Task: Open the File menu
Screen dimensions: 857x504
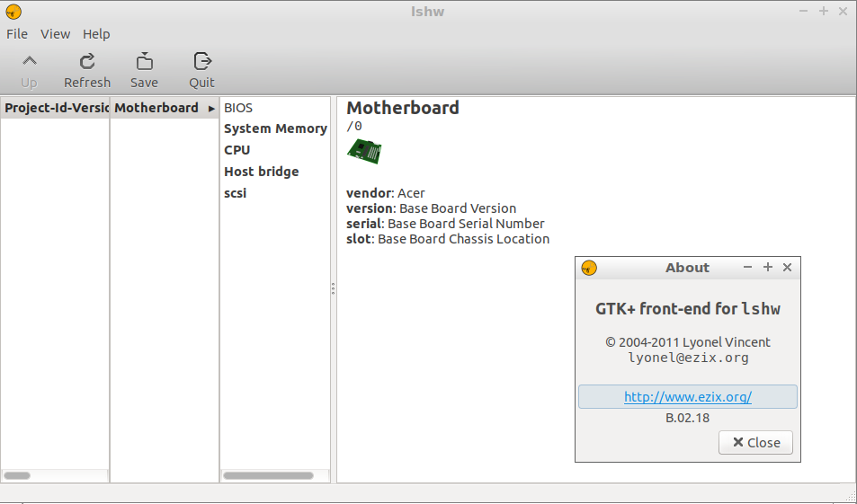Action: [x=17, y=34]
